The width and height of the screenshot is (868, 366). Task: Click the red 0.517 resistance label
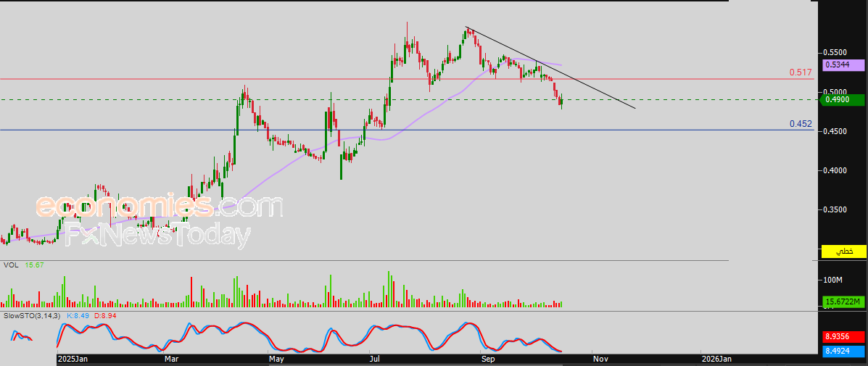coord(801,72)
